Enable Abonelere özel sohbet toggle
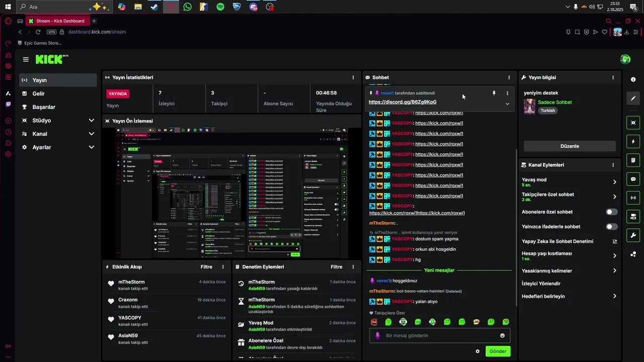The height and width of the screenshot is (362, 644). pyautogui.click(x=611, y=212)
